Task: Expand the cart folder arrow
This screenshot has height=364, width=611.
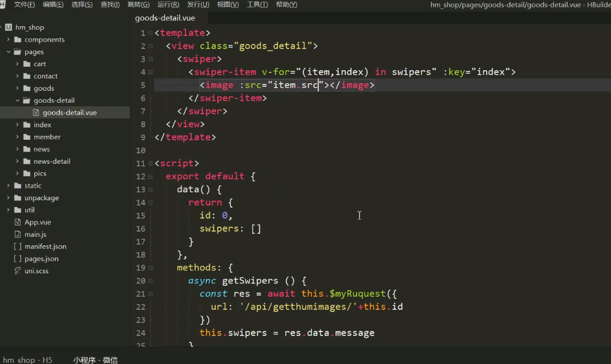Action: click(x=17, y=63)
